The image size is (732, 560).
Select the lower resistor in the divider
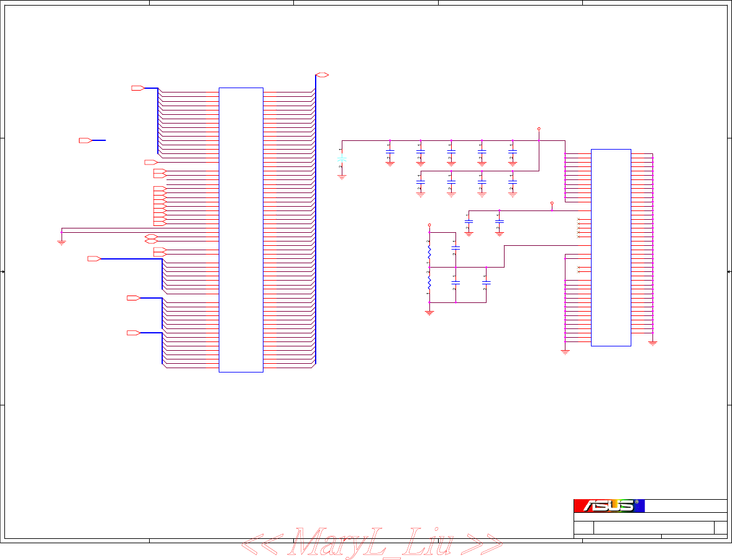point(429,283)
